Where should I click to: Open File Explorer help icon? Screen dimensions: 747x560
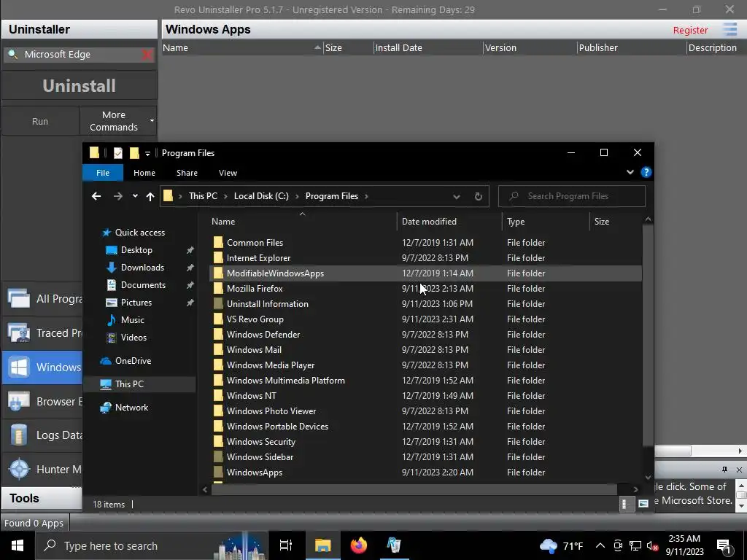click(646, 172)
